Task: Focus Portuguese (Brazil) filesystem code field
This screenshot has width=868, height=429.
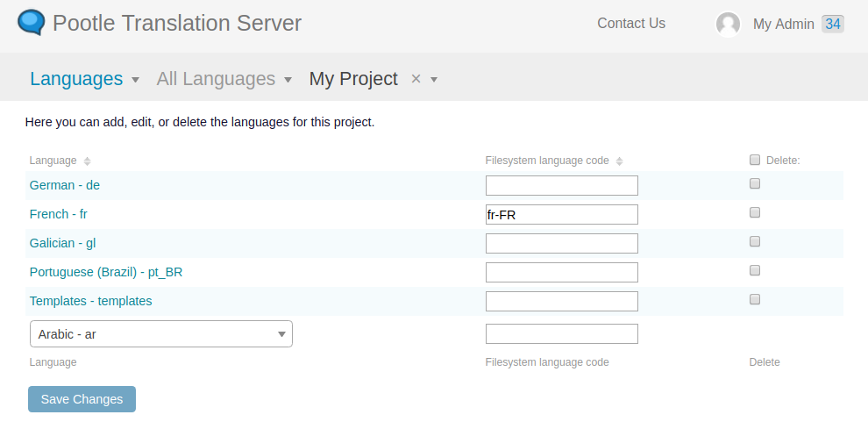Action: pos(562,272)
